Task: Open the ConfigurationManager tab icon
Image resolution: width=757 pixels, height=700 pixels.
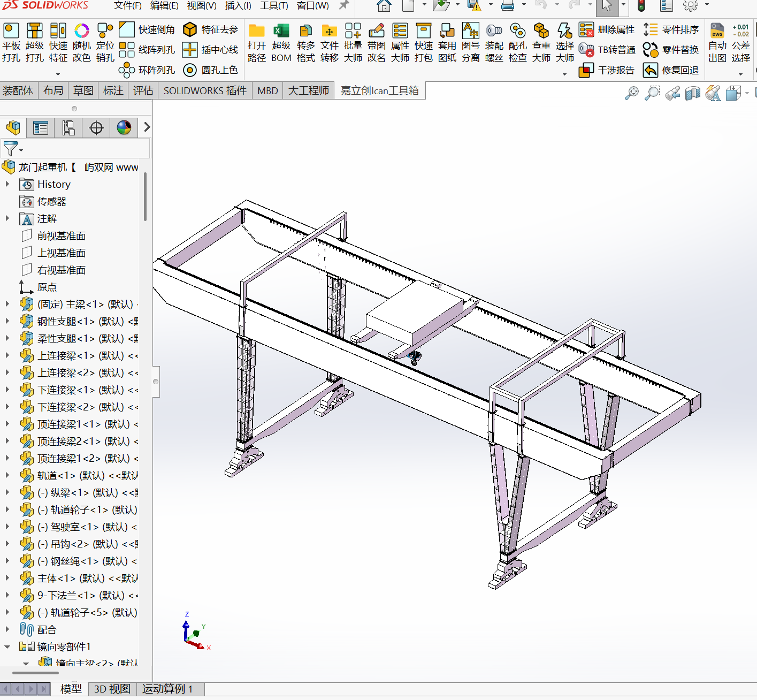Action: [68, 128]
